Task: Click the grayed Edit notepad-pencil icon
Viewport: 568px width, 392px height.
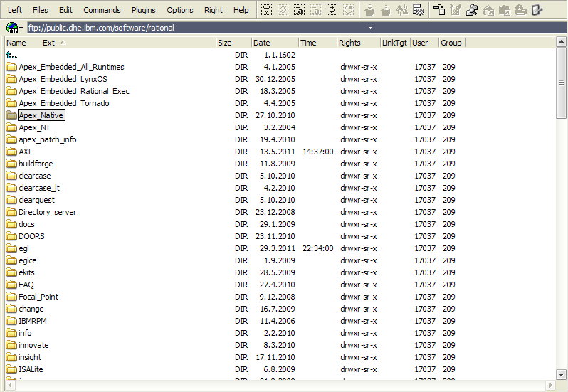Action: tap(456, 10)
